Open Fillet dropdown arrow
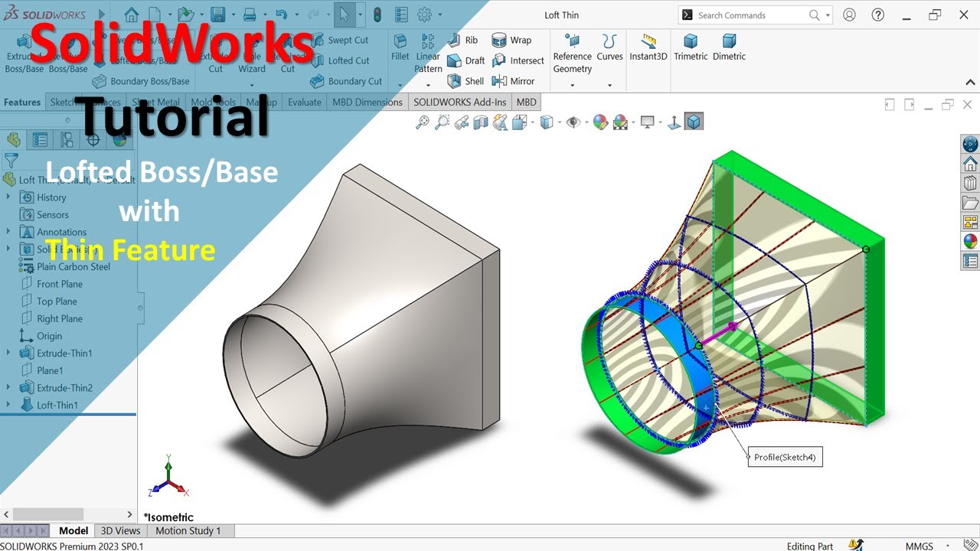This screenshot has width=980, height=551. [x=400, y=86]
